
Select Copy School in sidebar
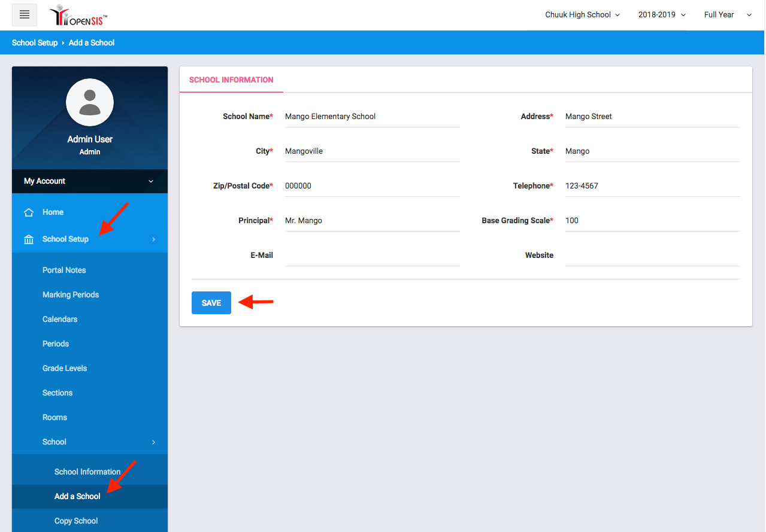[76, 521]
